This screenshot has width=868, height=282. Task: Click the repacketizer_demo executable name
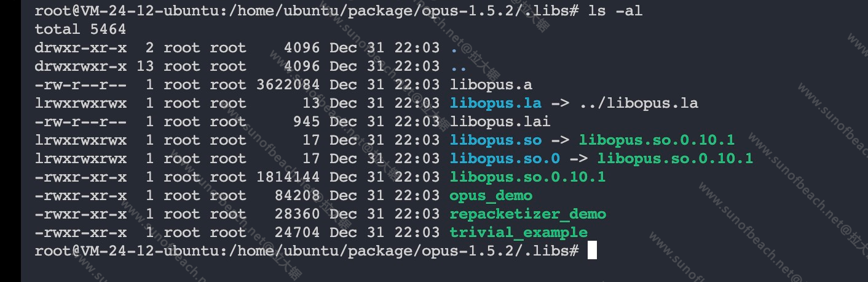point(527,214)
